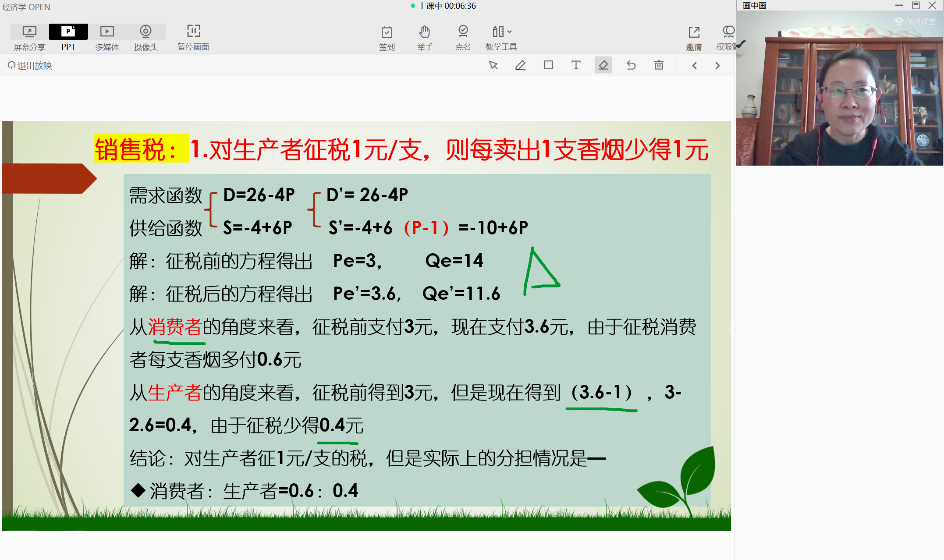Toggle the 摄像头 camera
The height and width of the screenshot is (560, 944).
146,37
